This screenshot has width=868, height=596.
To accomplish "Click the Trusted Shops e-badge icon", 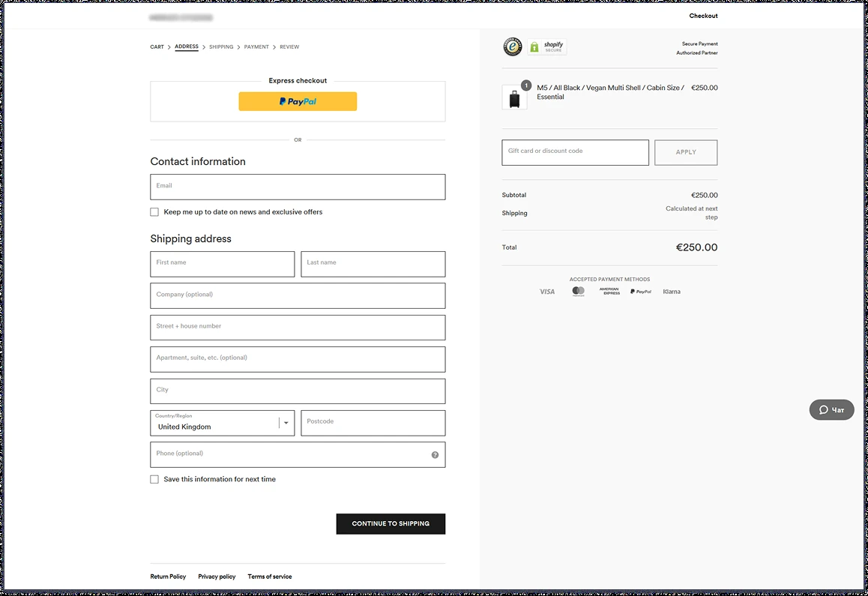I will point(512,47).
